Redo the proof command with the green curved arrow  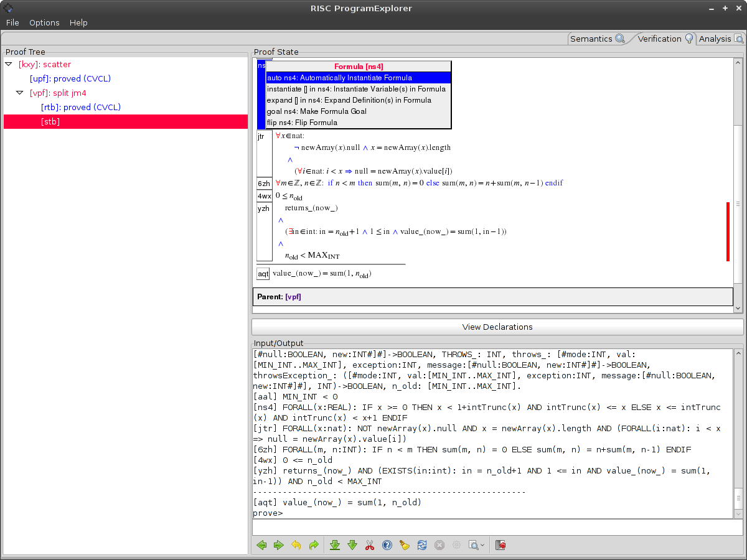(x=314, y=545)
